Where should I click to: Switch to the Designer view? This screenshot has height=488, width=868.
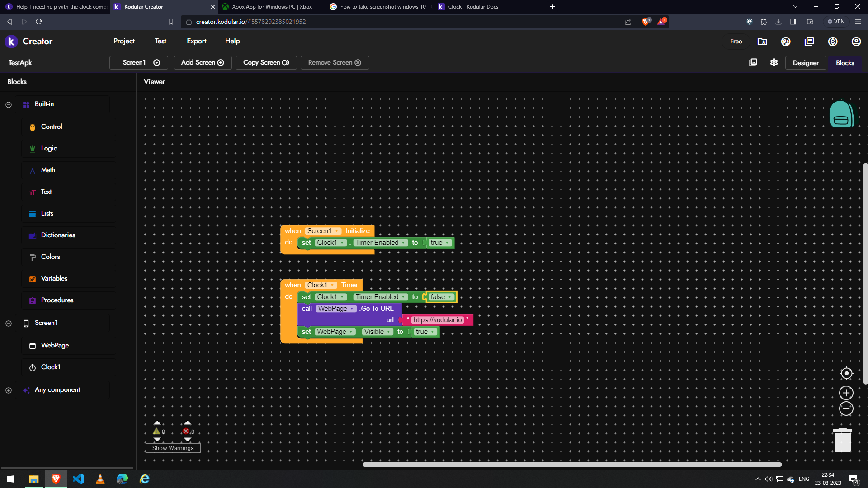pos(805,63)
